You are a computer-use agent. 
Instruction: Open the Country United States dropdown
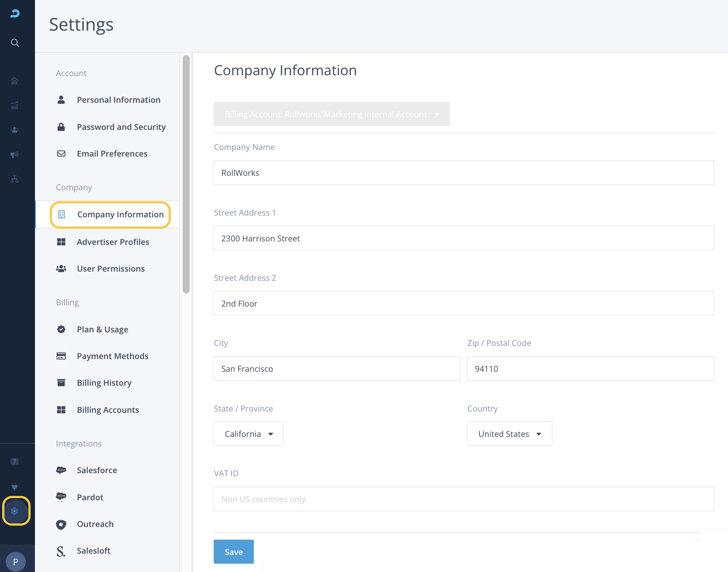pyautogui.click(x=510, y=434)
